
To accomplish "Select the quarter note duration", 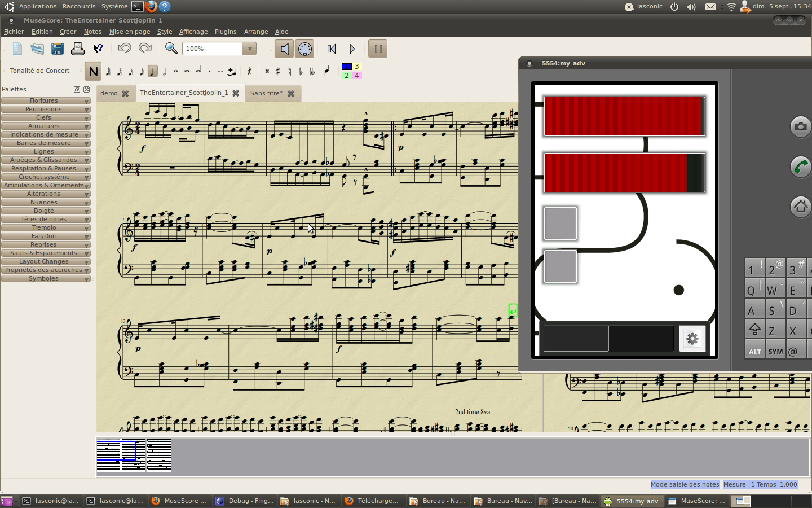I will (153, 71).
